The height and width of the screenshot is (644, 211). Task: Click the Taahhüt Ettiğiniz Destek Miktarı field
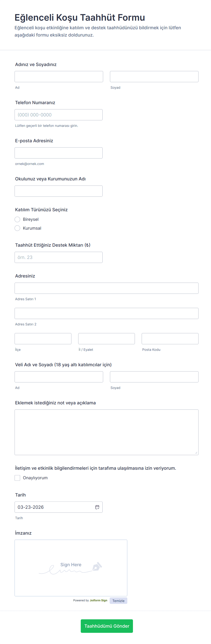coord(59,257)
